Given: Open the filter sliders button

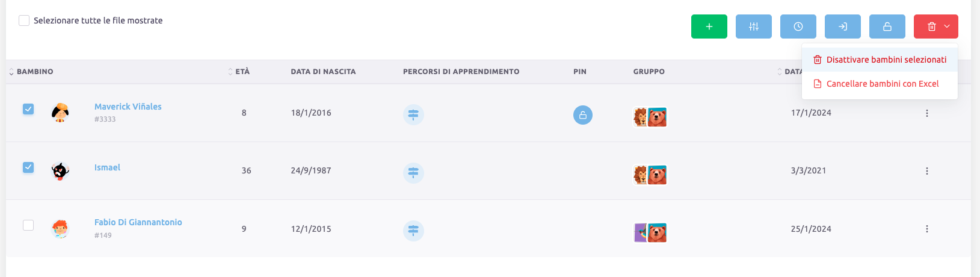Looking at the screenshot, I should (753, 26).
